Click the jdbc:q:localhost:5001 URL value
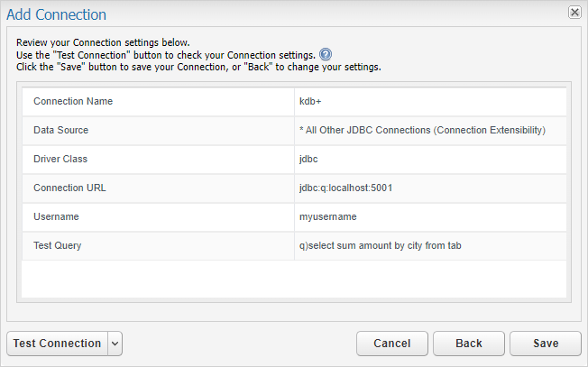Viewport: 588px width, 367px height. (430, 188)
